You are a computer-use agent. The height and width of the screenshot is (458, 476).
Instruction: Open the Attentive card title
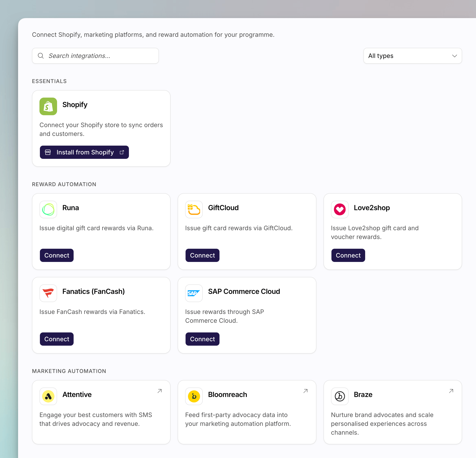(77, 395)
